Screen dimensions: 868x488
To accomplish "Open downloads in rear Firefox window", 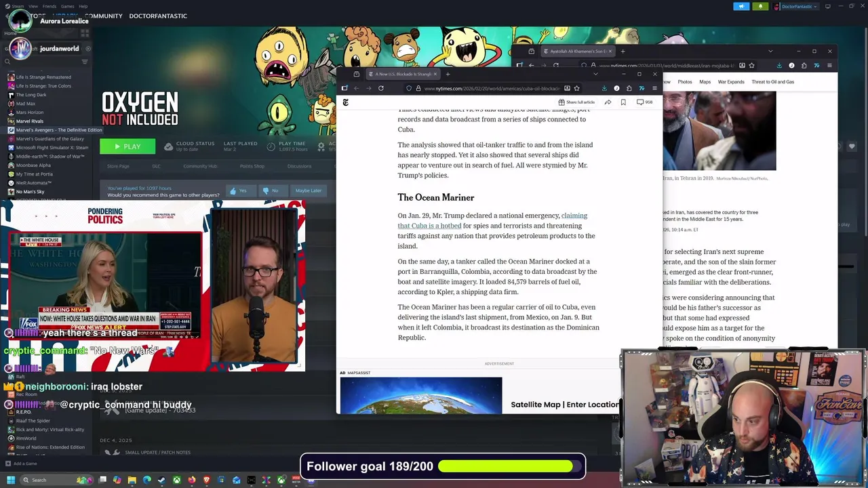I will pyautogui.click(x=779, y=65).
